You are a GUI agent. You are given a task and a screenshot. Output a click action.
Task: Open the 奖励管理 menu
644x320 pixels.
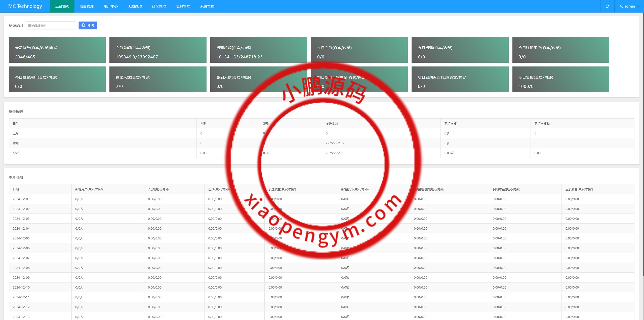point(135,6)
